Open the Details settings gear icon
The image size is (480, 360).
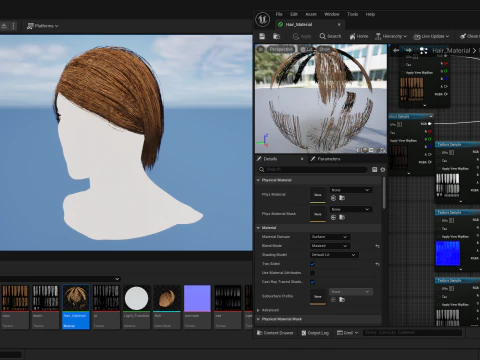click(383, 170)
